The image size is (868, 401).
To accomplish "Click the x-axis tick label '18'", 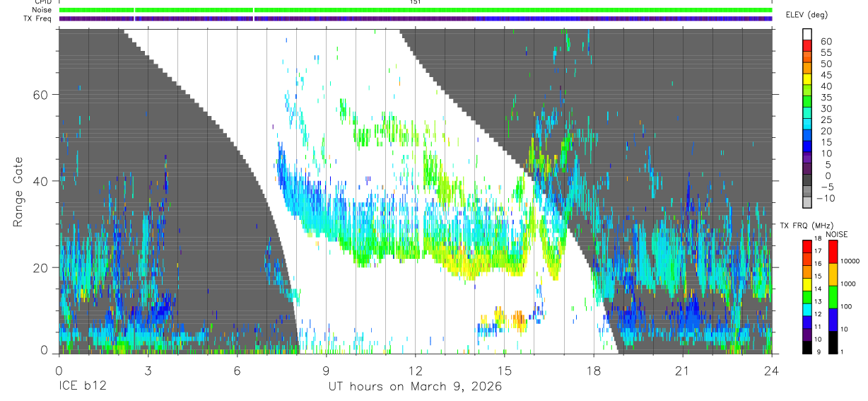I will pos(594,371).
